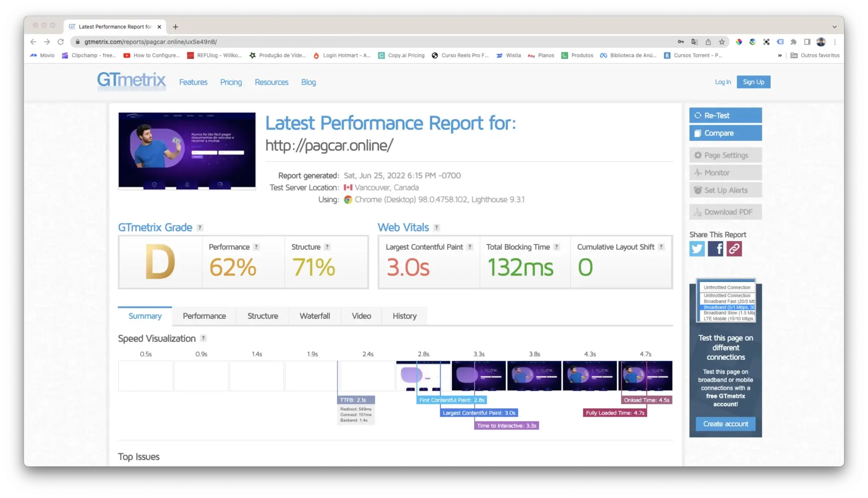Open Page Settings

click(725, 155)
